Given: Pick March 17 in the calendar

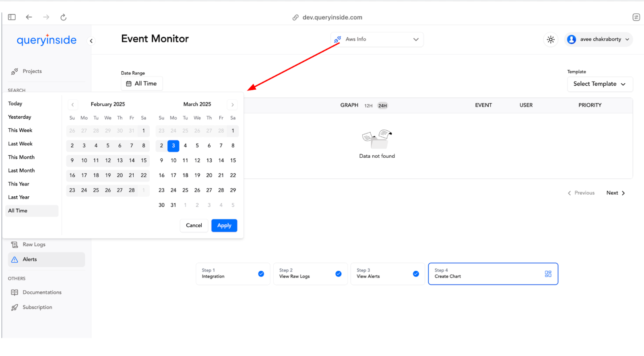Looking at the screenshot, I should (173, 175).
